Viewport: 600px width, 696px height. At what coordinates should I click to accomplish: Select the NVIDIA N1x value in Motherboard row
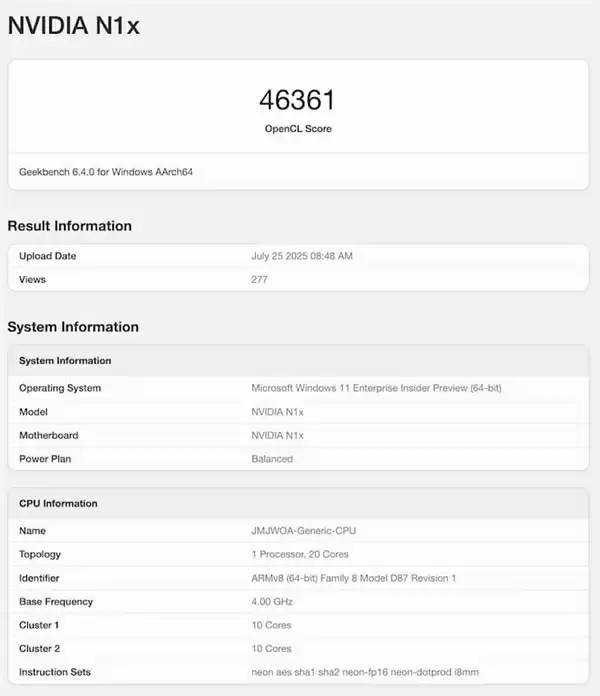tap(277, 435)
